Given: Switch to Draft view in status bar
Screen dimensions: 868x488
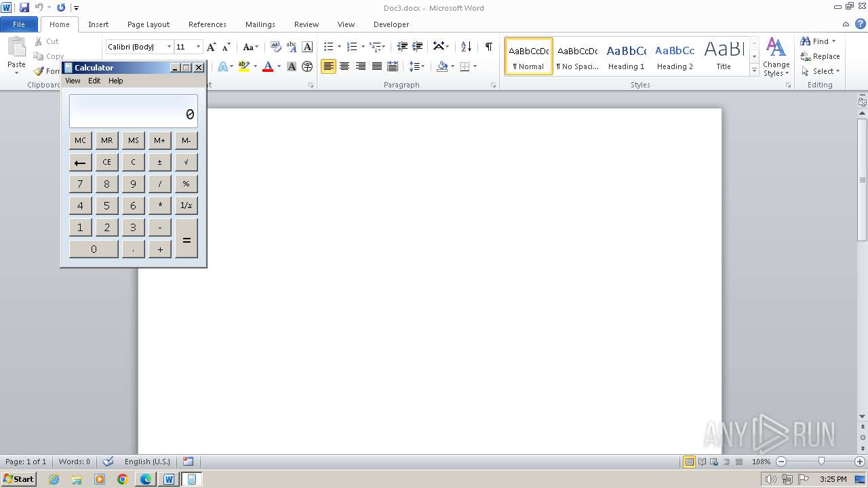Looking at the screenshot, I should point(738,462).
